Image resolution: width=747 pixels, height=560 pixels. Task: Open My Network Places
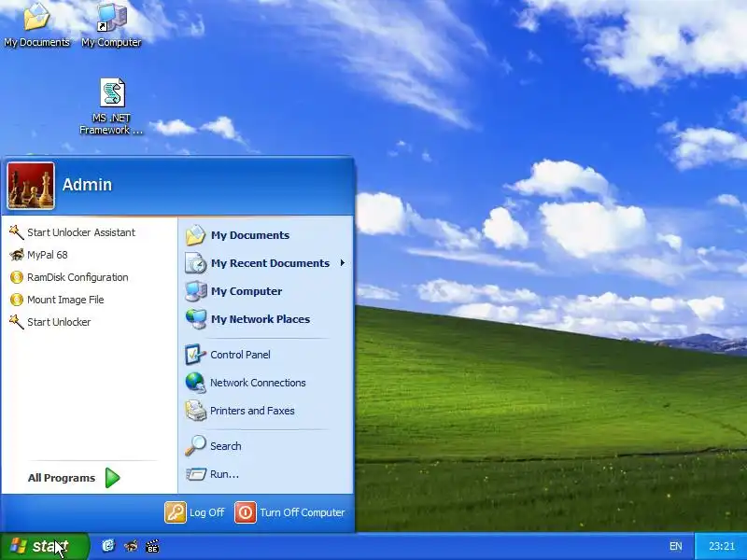click(266, 319)
